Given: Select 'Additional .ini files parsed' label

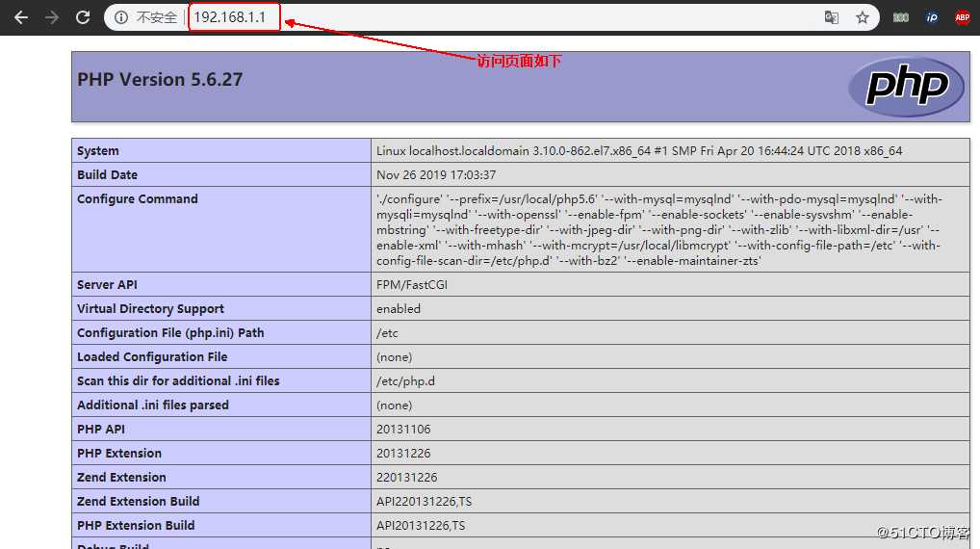Looking at the screenshot, I should (x=153, y=405).
